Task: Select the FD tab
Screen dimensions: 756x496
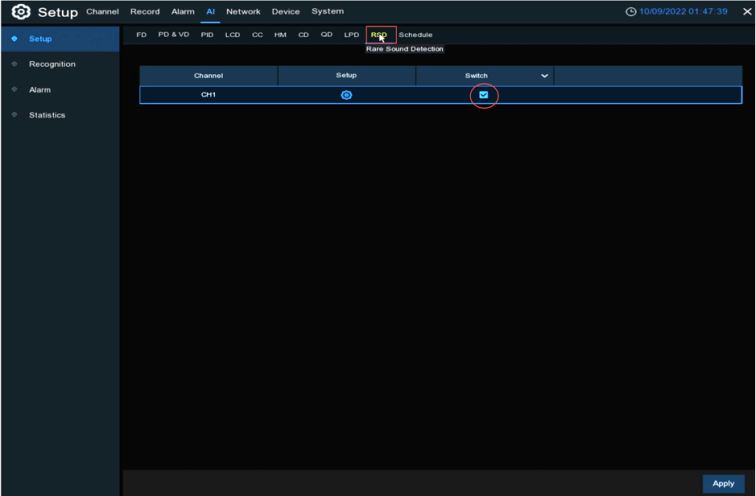Action: 141,35
